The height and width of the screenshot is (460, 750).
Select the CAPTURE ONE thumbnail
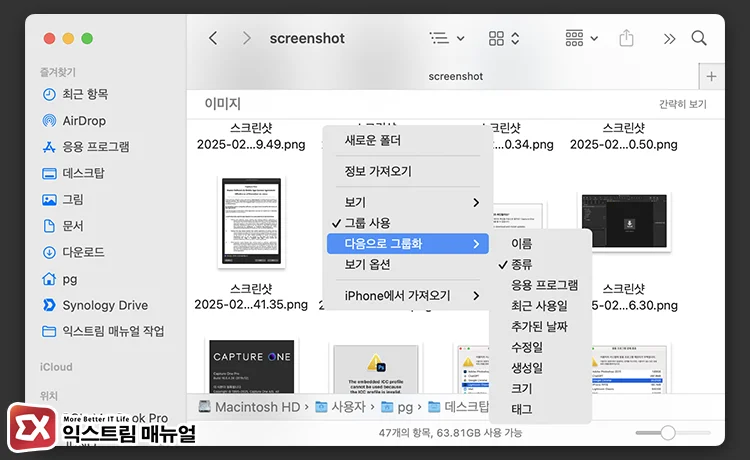pos(252,366)
